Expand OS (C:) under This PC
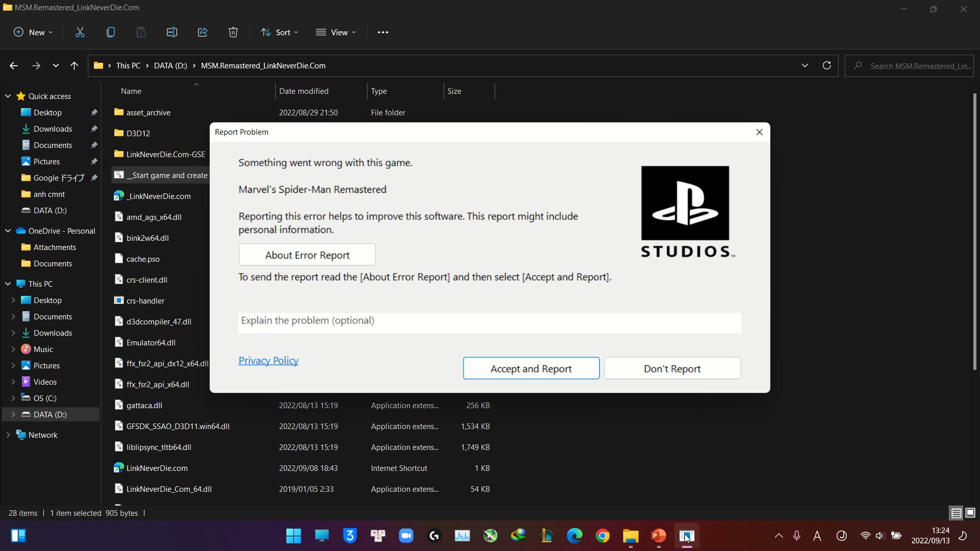Viewport: 980px width, 551px height. point(13,398)
